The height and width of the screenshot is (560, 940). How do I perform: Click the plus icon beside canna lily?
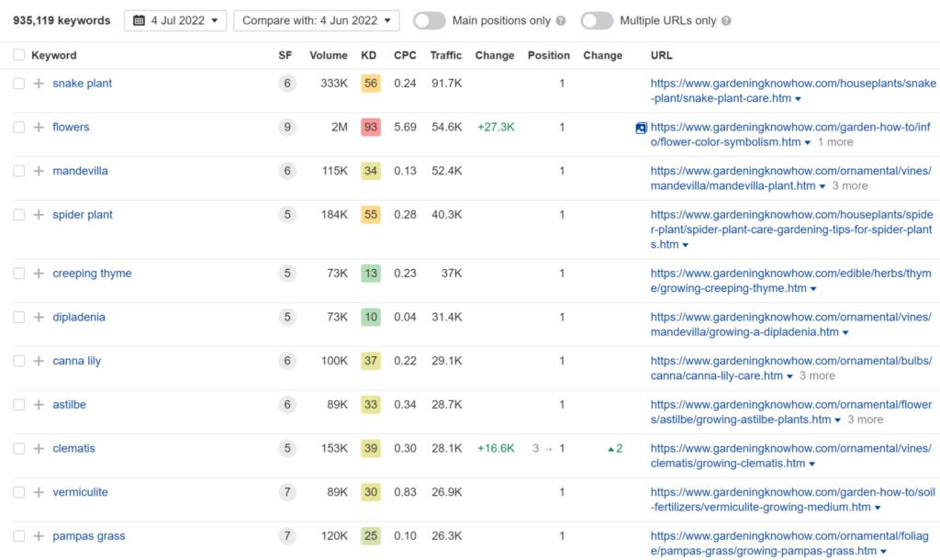pyautogui.click(x=39, y=361)
